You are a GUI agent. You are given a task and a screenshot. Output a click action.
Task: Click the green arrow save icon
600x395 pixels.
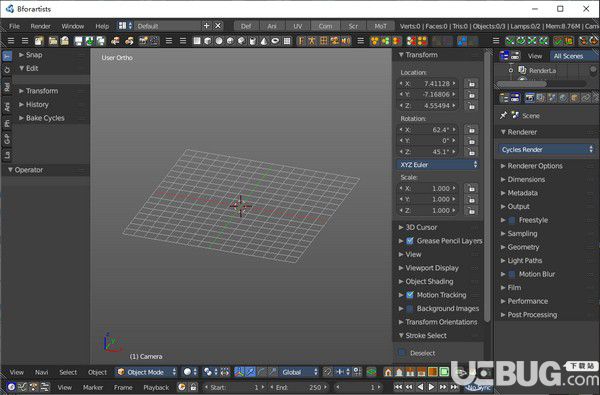tap(89, 41)
